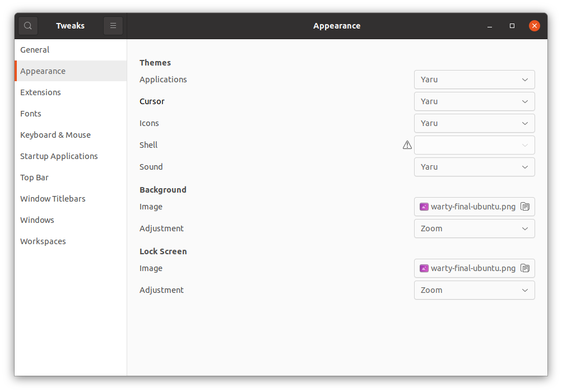Click the Sound theme label

click(x=151, y=167)
